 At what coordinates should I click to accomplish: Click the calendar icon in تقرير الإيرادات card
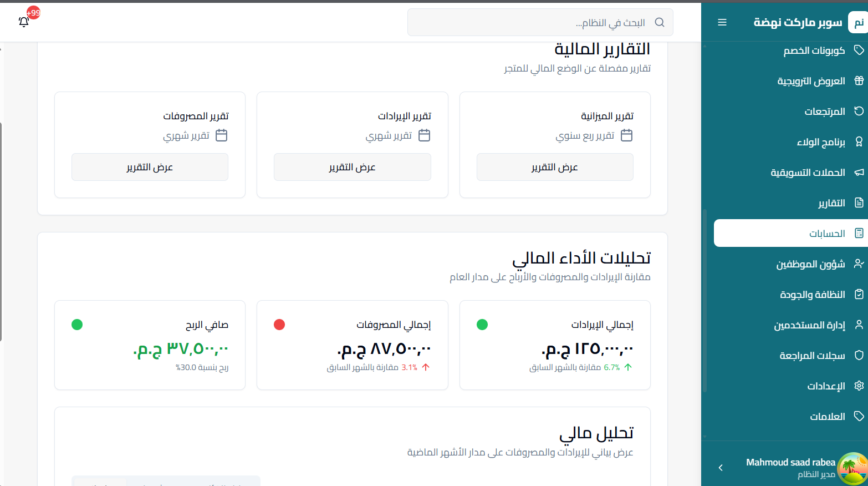424,135
